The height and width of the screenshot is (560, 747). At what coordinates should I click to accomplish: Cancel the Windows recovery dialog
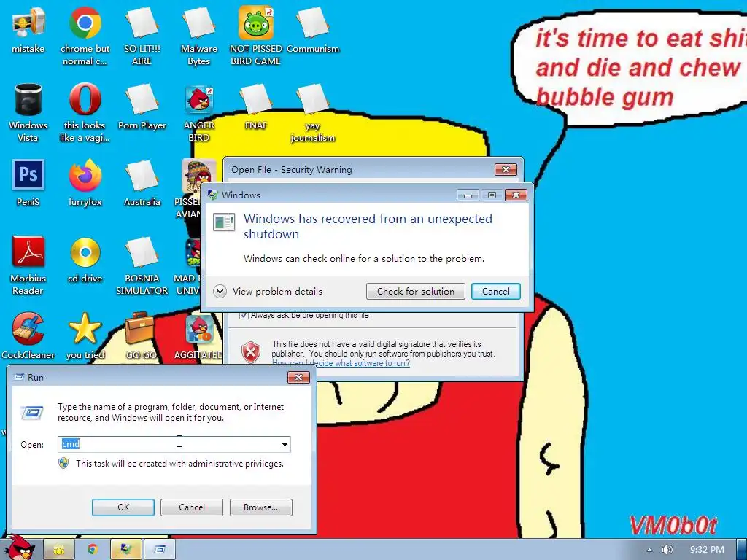(495, 291)
